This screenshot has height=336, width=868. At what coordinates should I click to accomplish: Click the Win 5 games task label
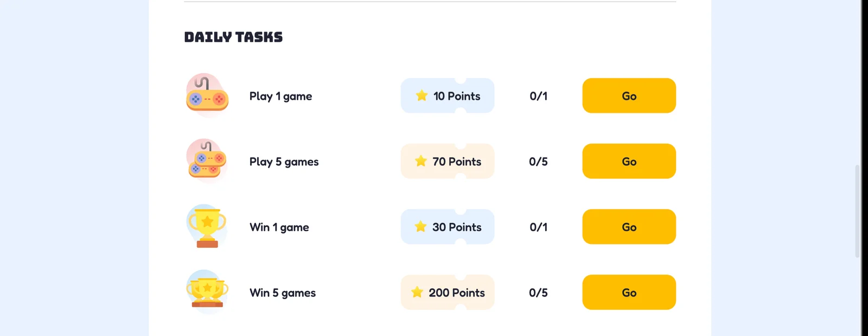[x=283, y=293]
